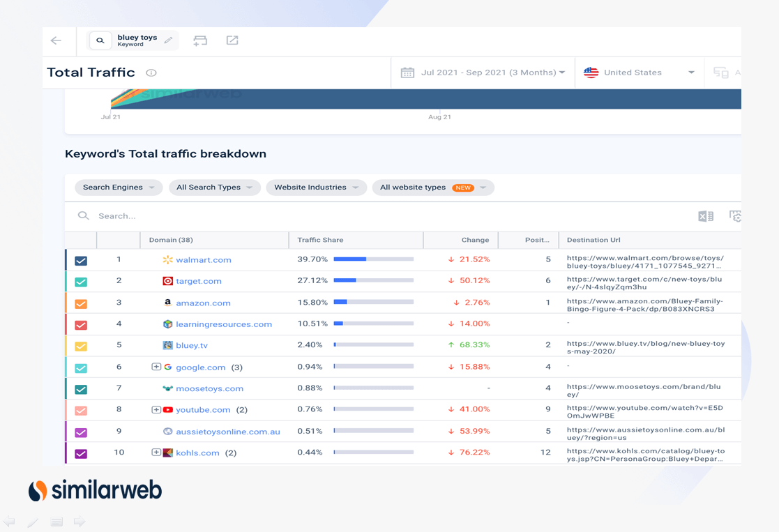
Task: Open the United States country dropdown
Action: pyautogui.click(x=640, y=73)
